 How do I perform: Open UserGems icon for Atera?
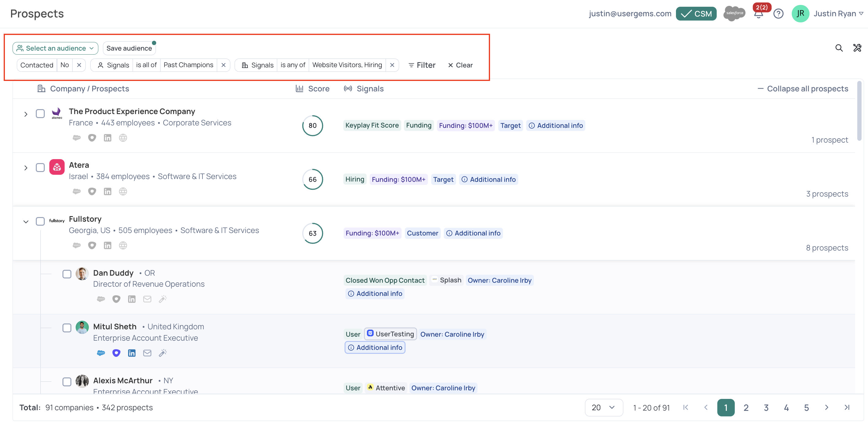[x=92, y=191]
